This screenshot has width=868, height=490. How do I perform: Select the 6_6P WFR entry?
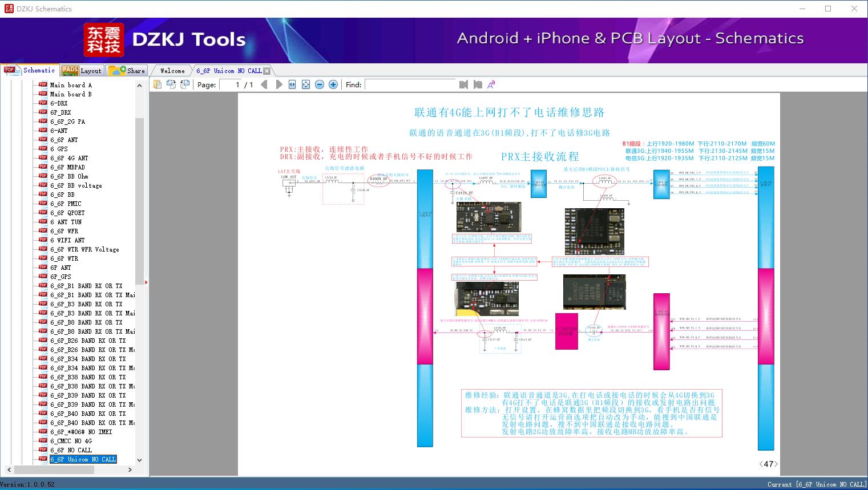(x=64, y=231)
